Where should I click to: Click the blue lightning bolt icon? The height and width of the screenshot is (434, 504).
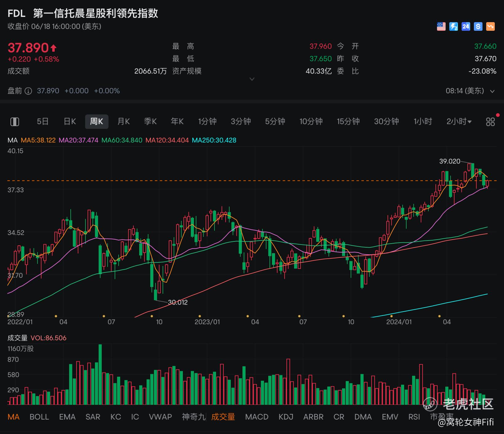click(x=454, y=26)
